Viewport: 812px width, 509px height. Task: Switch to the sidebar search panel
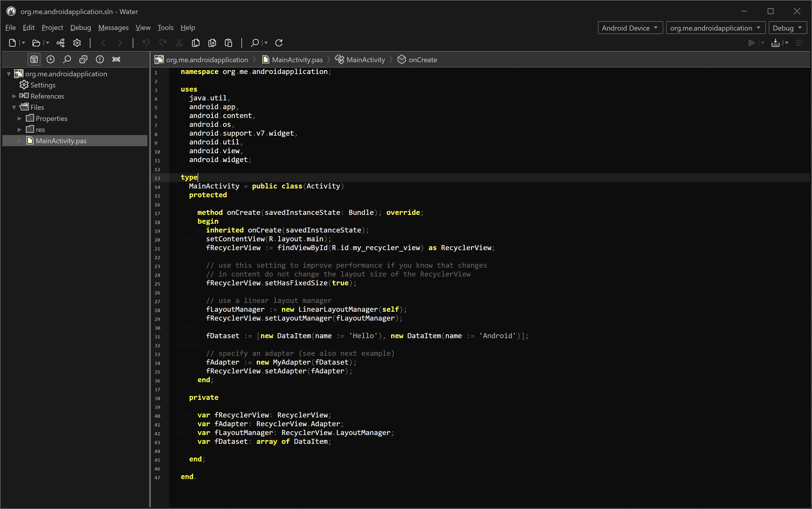click(x=67, y=60)
